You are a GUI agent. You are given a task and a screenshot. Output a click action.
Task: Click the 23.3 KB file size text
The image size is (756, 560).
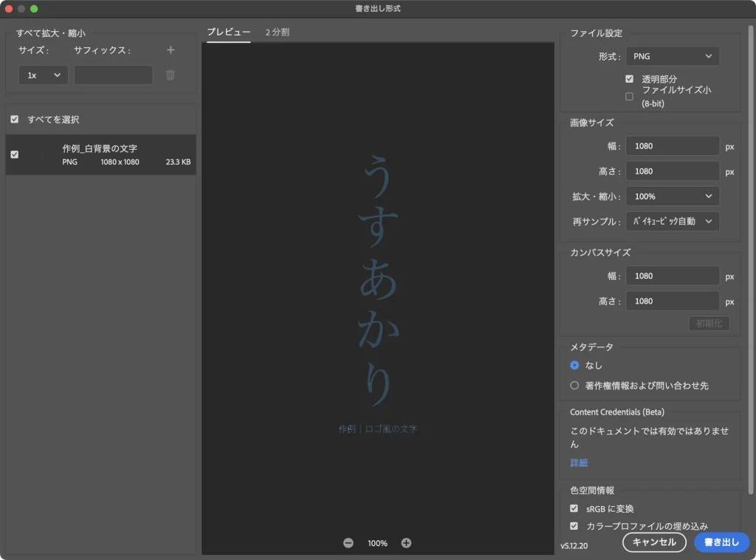178,162
